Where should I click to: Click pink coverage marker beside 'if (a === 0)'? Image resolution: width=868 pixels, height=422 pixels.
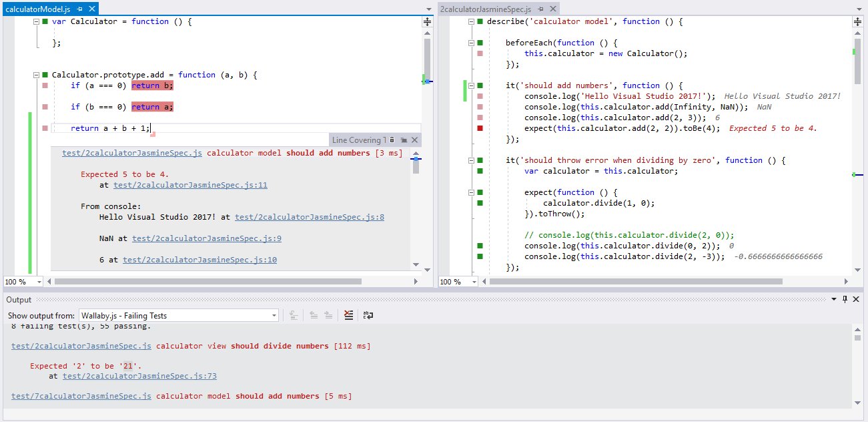coord(45,85)
